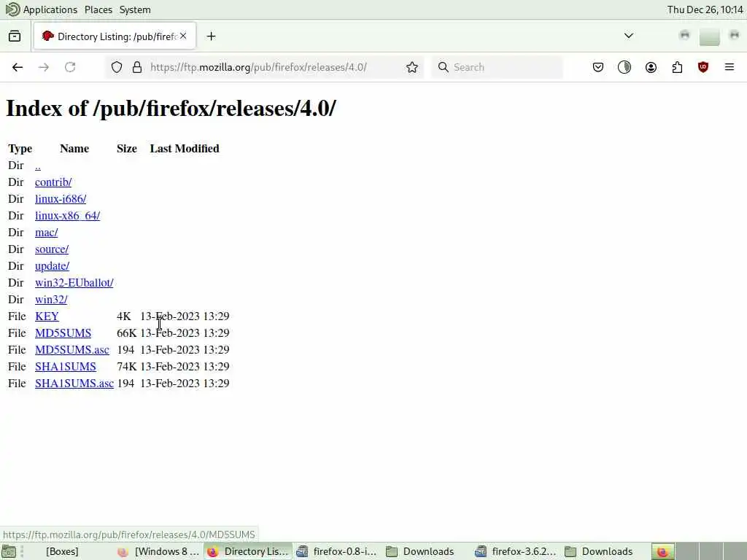Viewport: 747px width, 560px height.
Task: Open the win32-EUballot/ directory
Action: [x=74, y=283]
